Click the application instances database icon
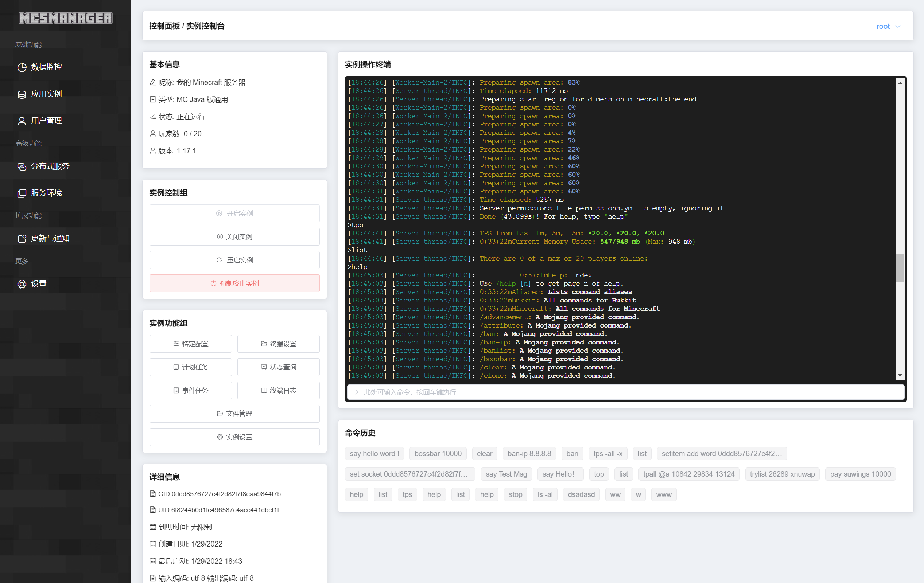The height and width of the screenshot is (583, 924). coord(22,94)
